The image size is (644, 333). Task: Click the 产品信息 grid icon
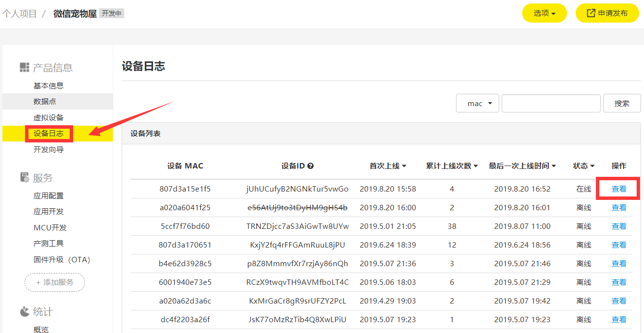[x=24, y=68]
